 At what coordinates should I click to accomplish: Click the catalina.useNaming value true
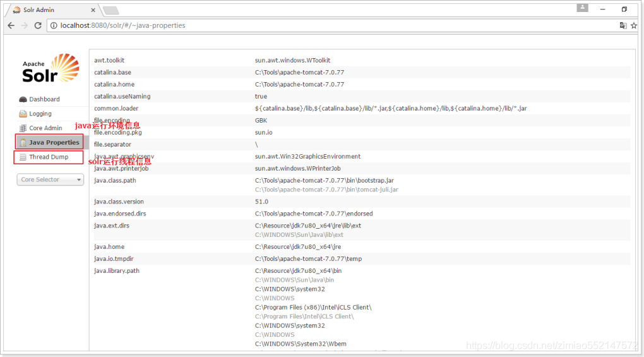click(261, 97)
